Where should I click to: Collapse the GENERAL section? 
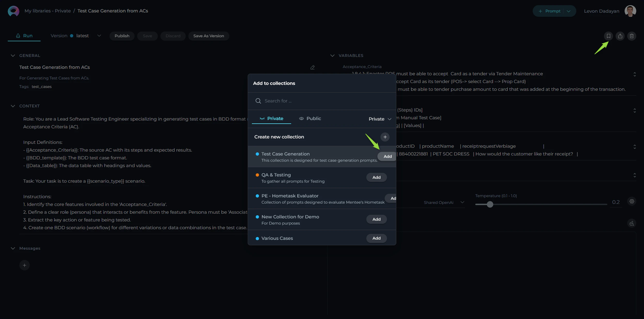13,56
